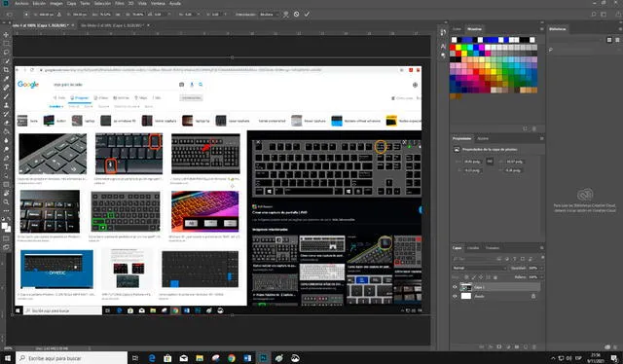623x364 pixels.
Task: Select the Crop tool
Action: tap(6, 70)
